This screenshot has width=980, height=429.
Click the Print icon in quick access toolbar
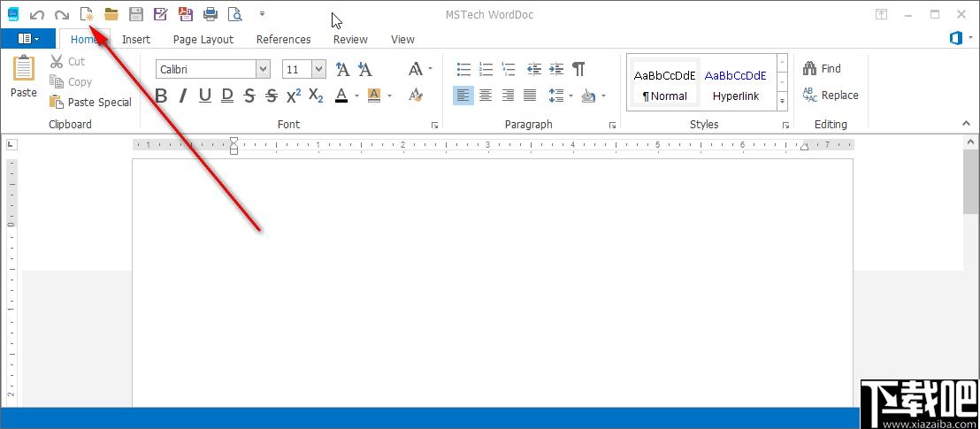(x=211, y=14)
